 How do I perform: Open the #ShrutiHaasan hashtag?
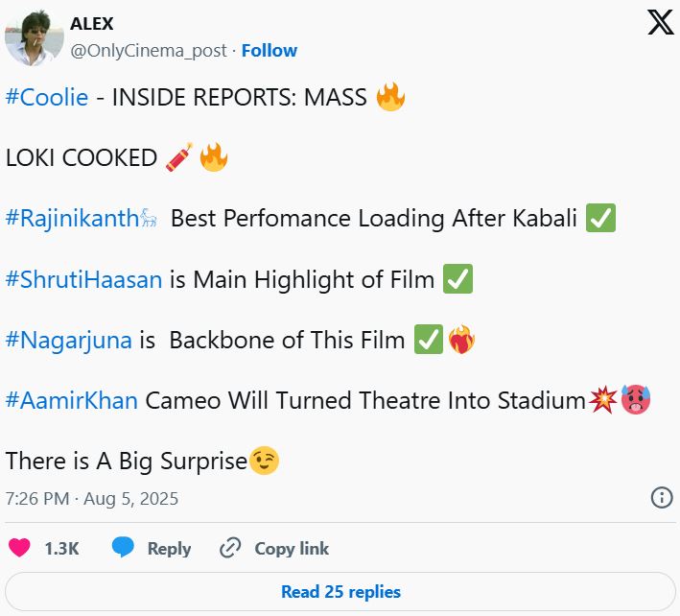pos(84,279)
